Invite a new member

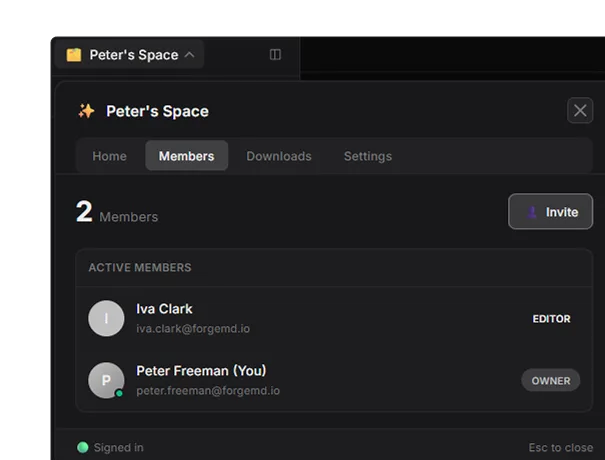551,211
